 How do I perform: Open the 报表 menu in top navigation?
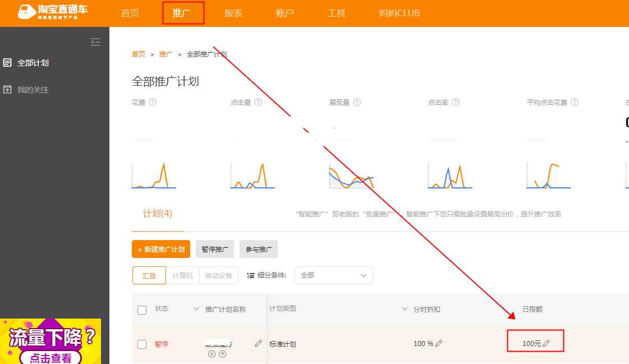click(x=233, y=13)
